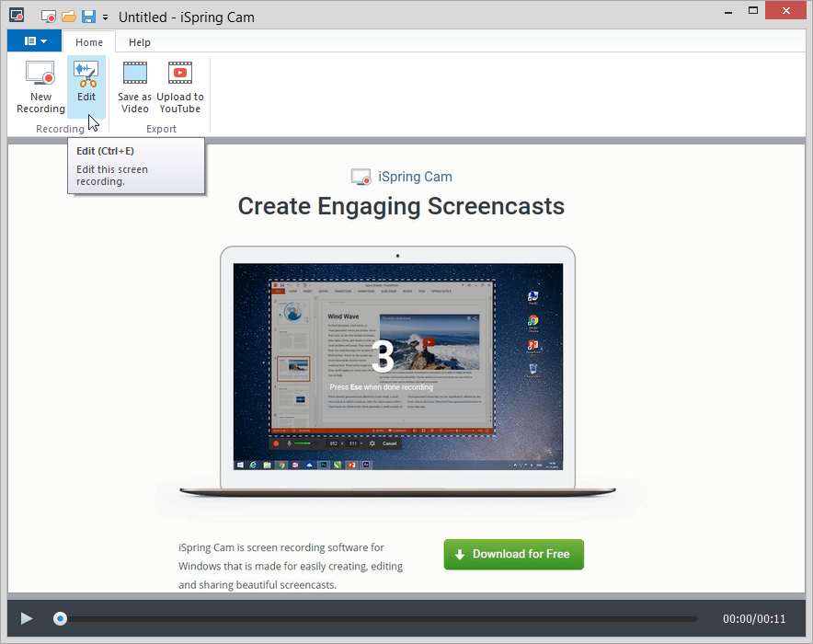
Task: Switch to the Help ribbon tab
Action: 140,42
